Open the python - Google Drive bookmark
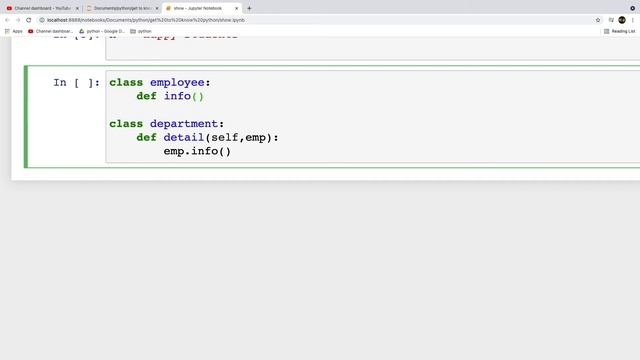The width and height of the screenshot is (640, 360). tap(102, 31)
